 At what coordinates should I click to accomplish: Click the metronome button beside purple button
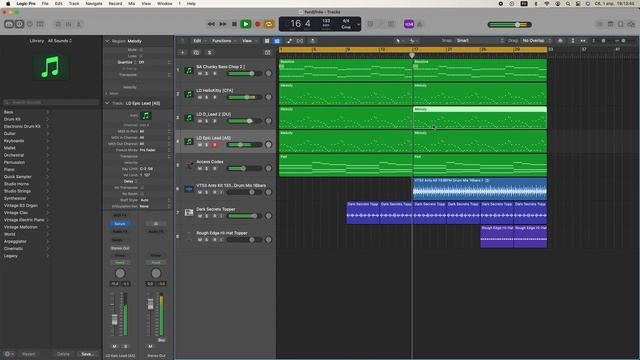pos(420,24)
